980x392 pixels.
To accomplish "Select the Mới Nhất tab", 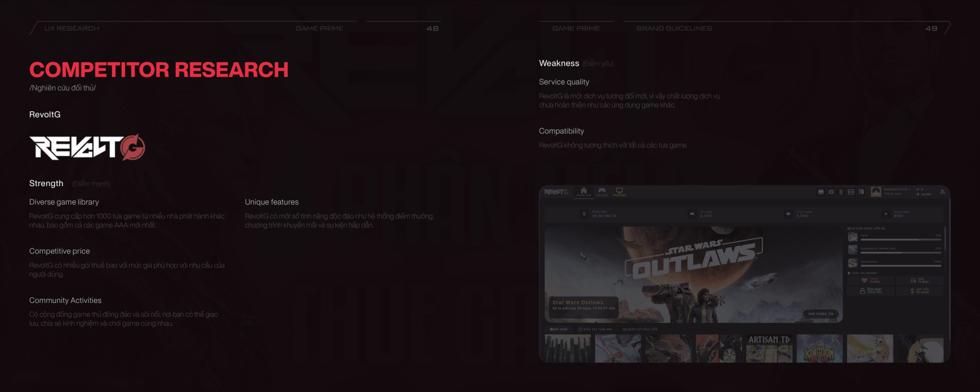I will coord(559,329).
